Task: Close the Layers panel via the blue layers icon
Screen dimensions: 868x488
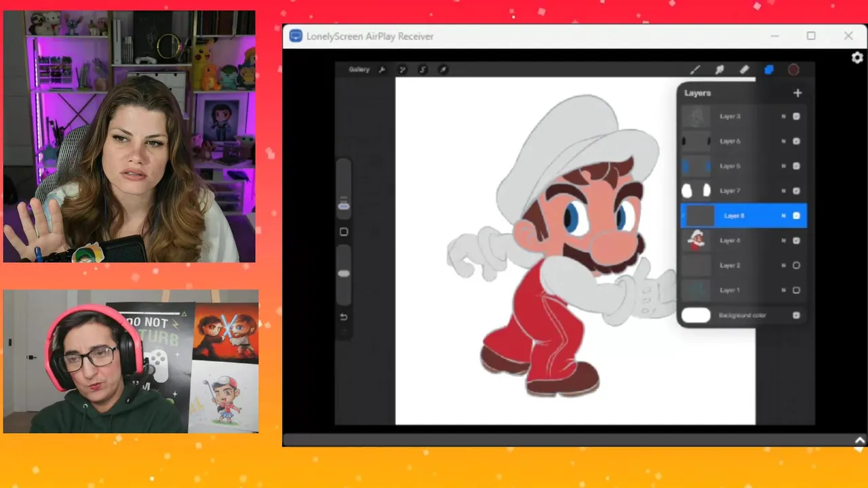Action: tap(769, 69)
